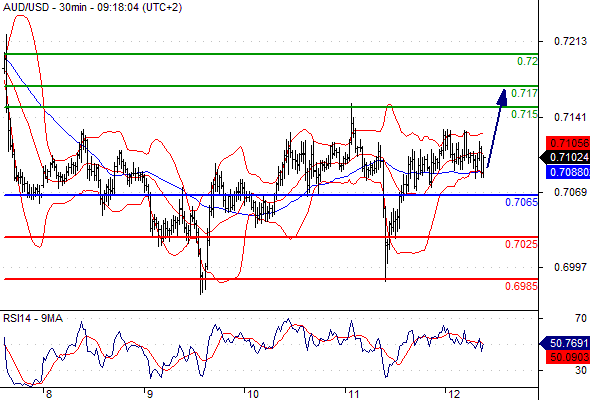Click the 0.7025 red support label

(521, 244)
